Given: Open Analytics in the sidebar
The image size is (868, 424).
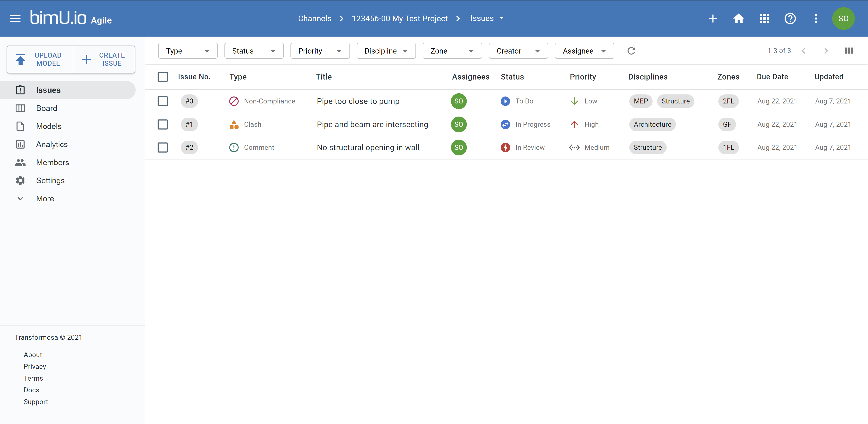Looking at the screenshot, I should point(68,145).
